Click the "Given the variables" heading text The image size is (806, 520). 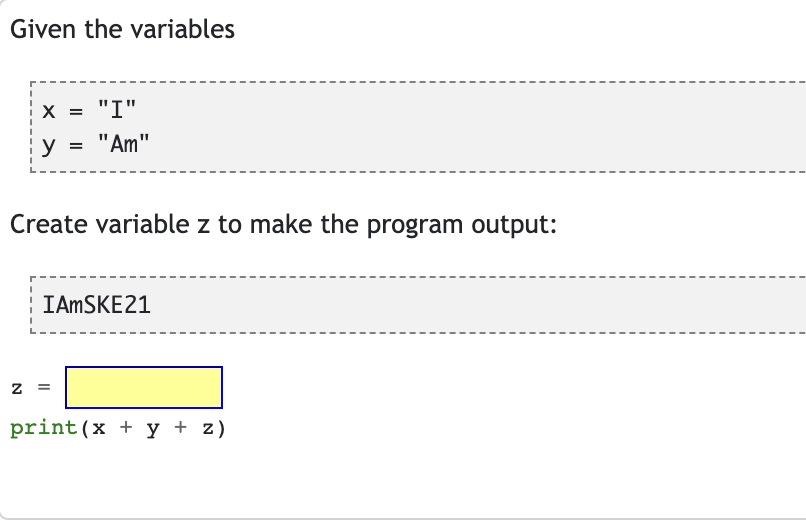coord(122,29)
